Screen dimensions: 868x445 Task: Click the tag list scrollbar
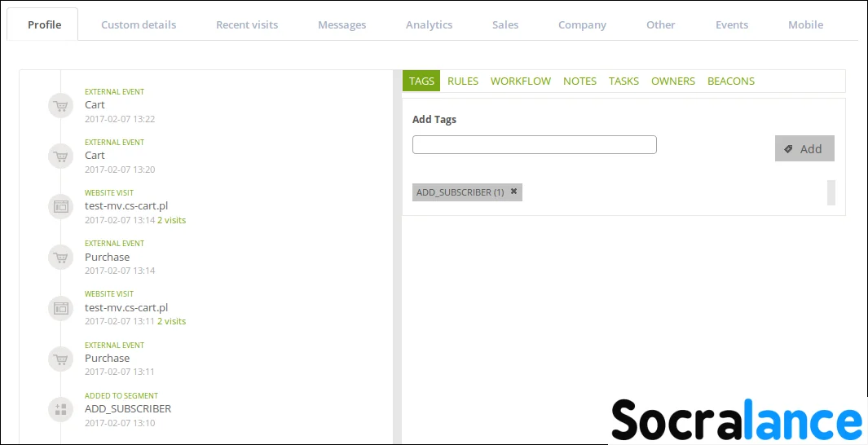[x=831, y=192]
